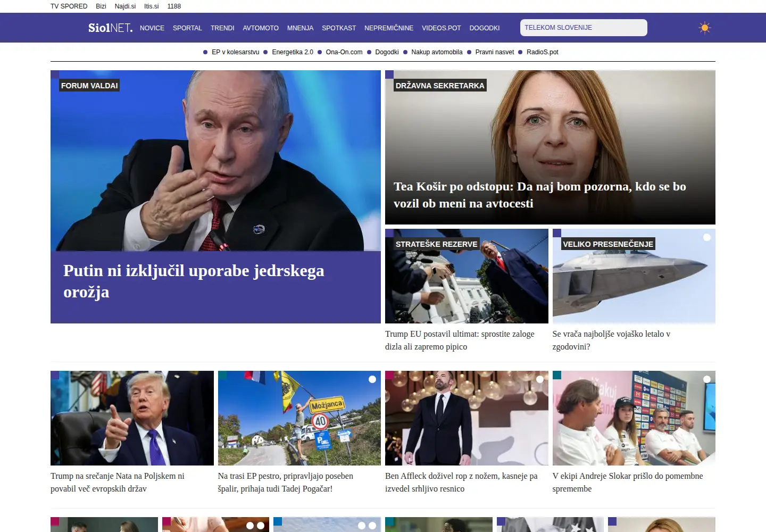Open Energetika 2.0 topic link
Viewport: 766px width, 532px height.
pos(293,52)
